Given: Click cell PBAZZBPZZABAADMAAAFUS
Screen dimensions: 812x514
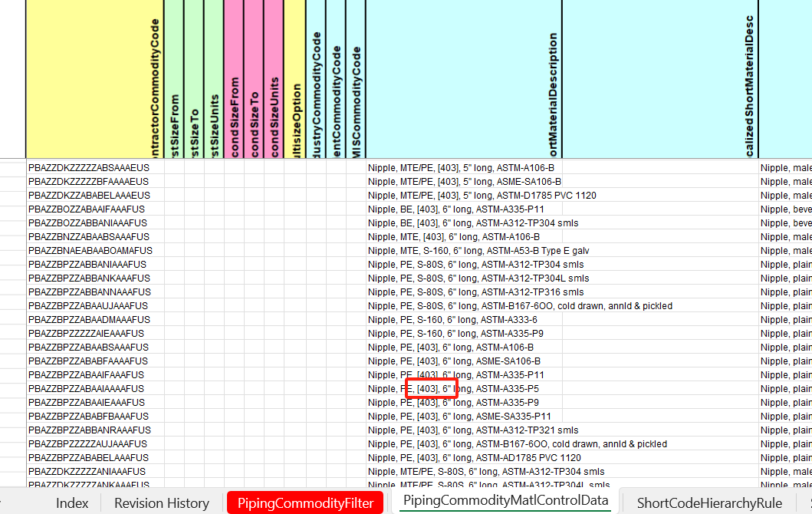Looking at the screenshot, I should pyautogui.click(x=95, y=320).
